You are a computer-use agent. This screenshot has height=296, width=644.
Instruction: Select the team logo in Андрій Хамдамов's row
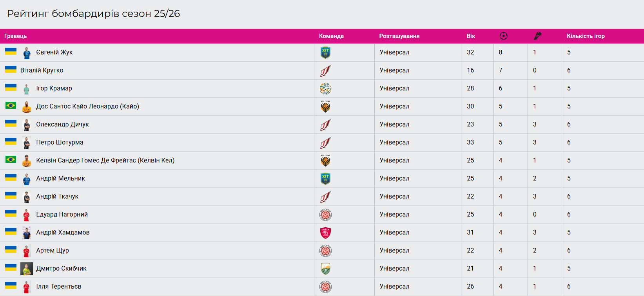(325, 233)
